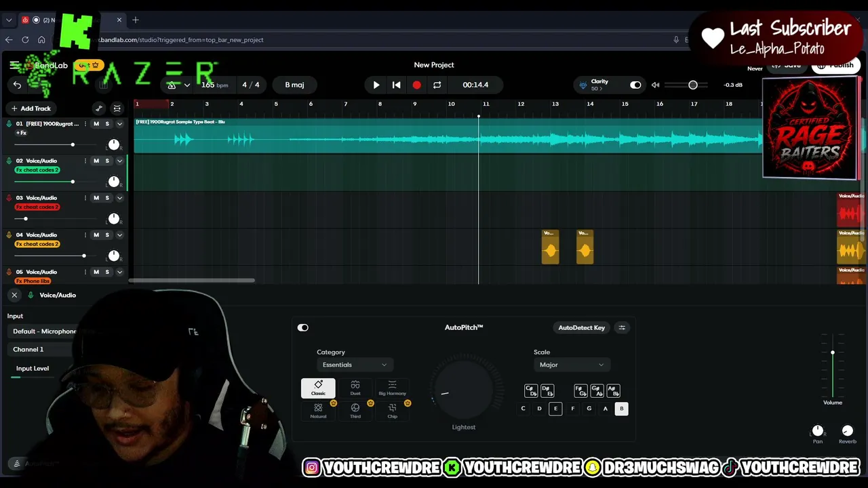Hit the red Record button
Screen dimensions: 868x488
pyautogui.click(x=417, y=85)
